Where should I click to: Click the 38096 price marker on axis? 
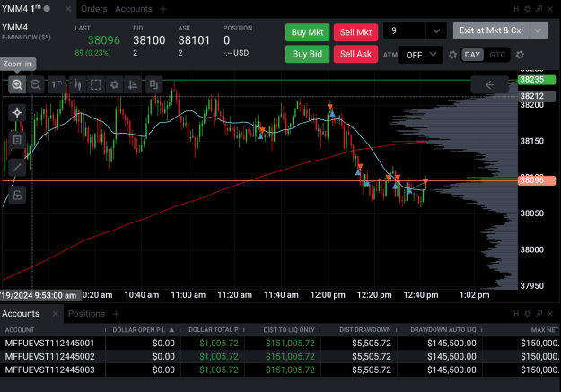(536, 180)
